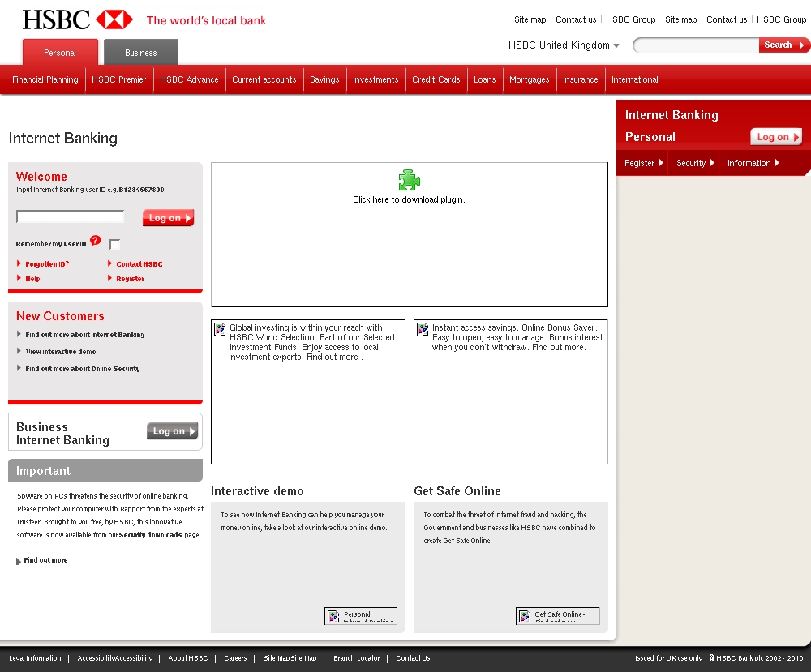Click the Site Map footer link
Viewport: 811px width, 672px height.
290,658
